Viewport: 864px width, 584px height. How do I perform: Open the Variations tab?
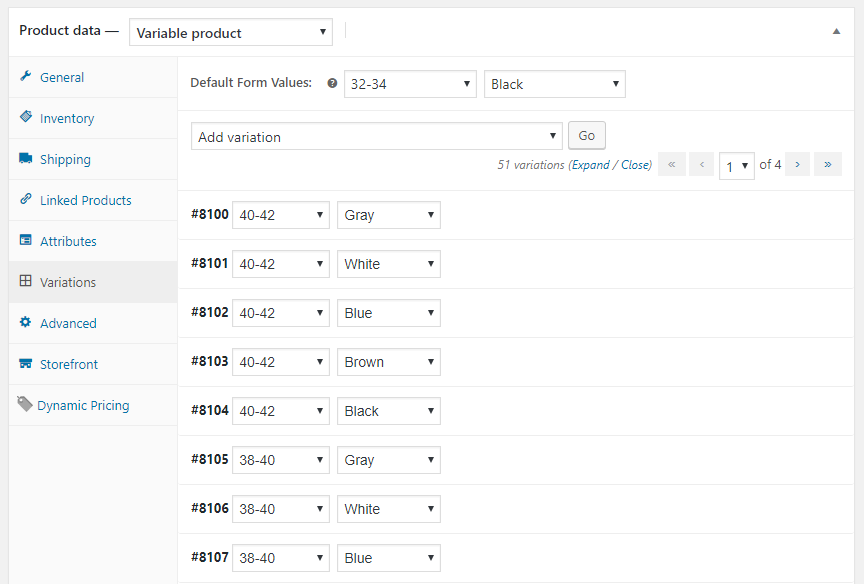click(x=93, y=282)
